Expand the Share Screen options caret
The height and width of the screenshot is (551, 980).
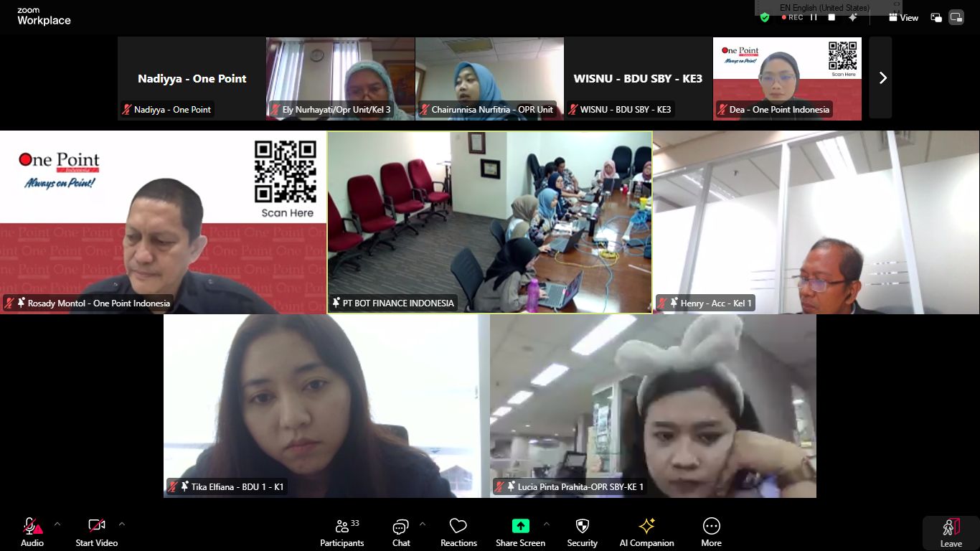click(x=547, y=524)
